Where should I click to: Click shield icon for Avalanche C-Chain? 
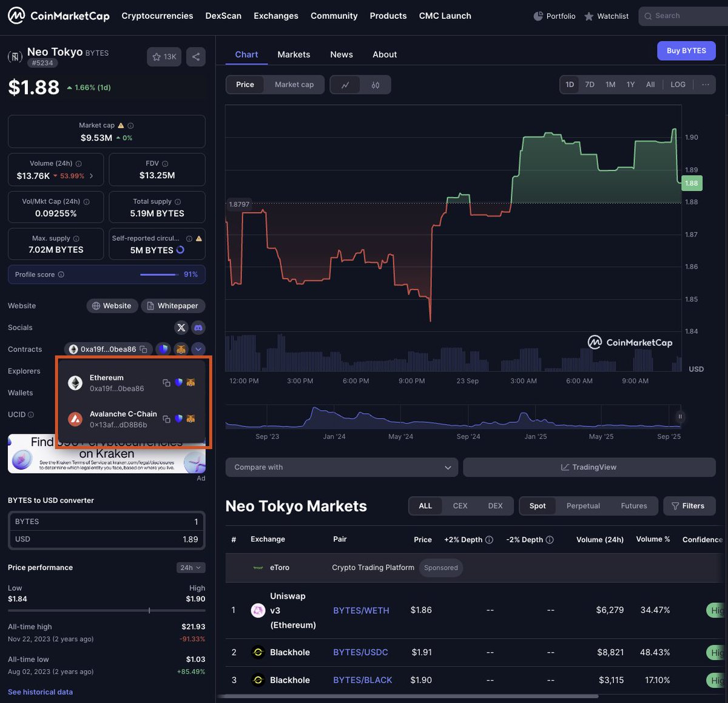pos(178,419)
